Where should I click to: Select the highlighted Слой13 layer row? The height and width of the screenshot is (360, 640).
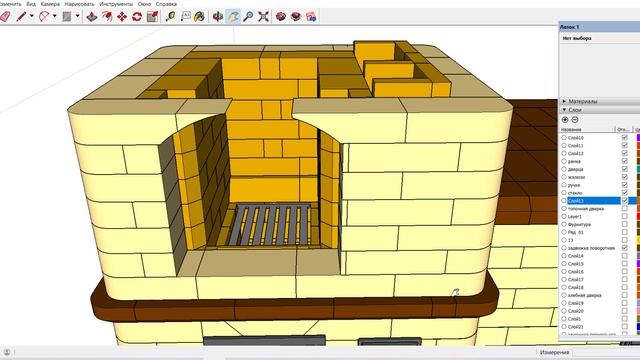(x=598, y=200)
